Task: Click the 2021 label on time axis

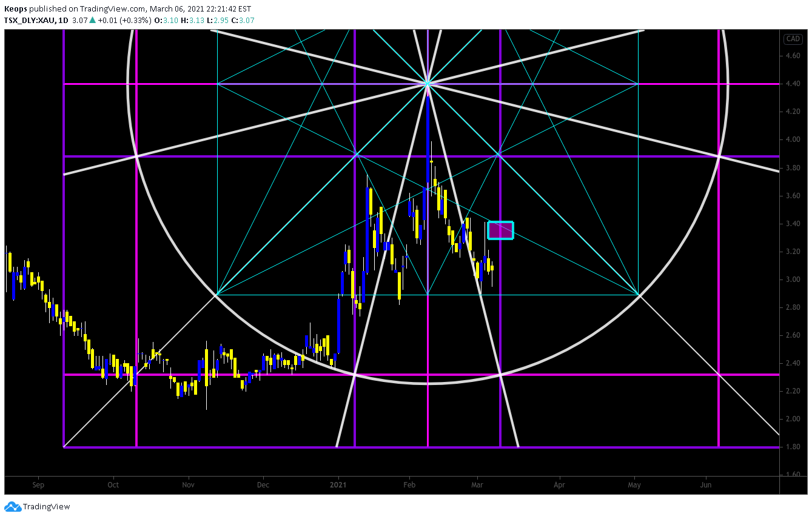Action: tap(338, 485)
